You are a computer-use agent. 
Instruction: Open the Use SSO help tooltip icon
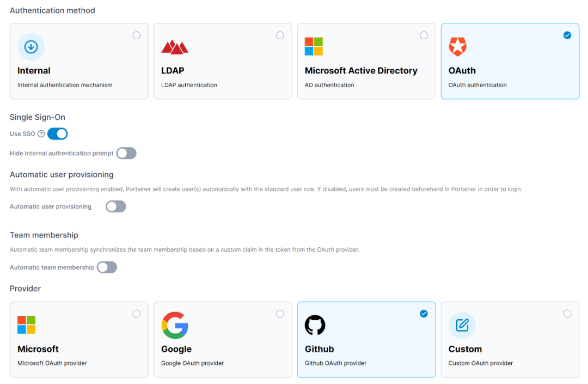tap(41, 134)
